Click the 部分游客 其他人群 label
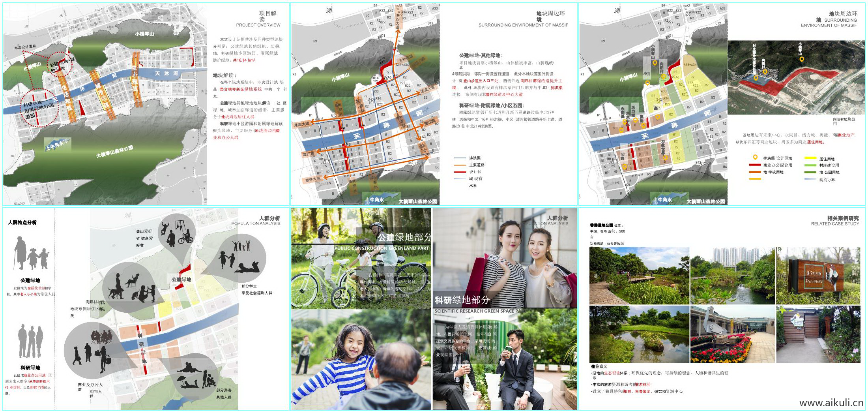868x413 pixels. [224, 393]
